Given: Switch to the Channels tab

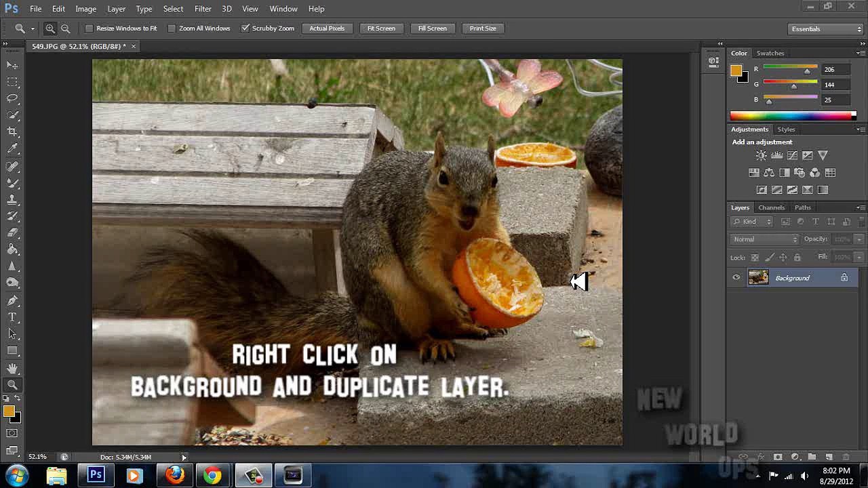Looking at the screenshot, I should [x=772, y=207].
